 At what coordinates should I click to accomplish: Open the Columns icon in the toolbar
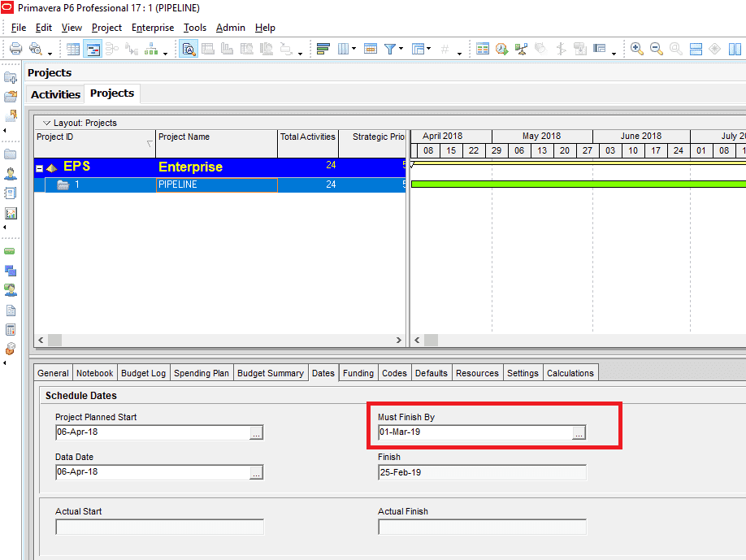coord(343,49)
